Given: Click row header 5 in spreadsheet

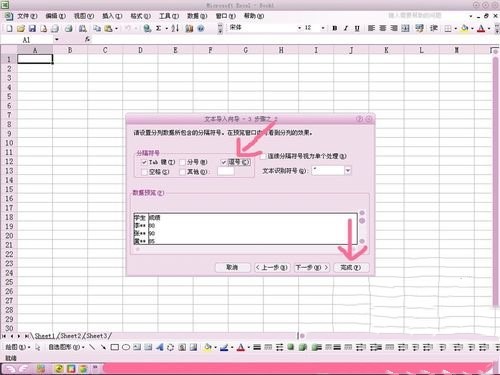Looking at the screenshot, I should click(x=9, y=97).
